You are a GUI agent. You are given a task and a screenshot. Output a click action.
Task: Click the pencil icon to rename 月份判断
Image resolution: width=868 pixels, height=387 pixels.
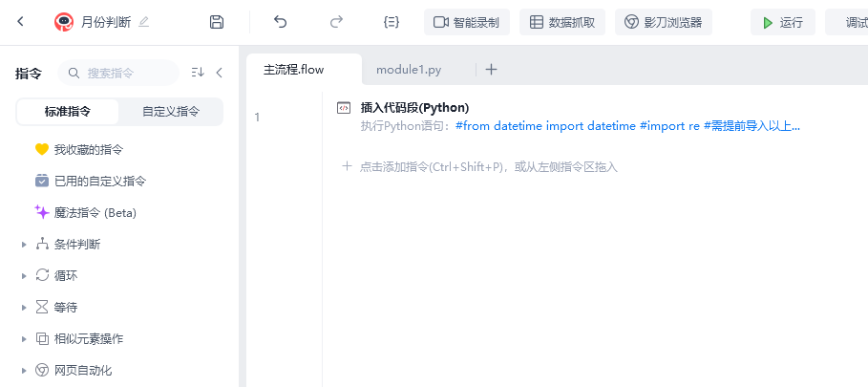(144, 21)
